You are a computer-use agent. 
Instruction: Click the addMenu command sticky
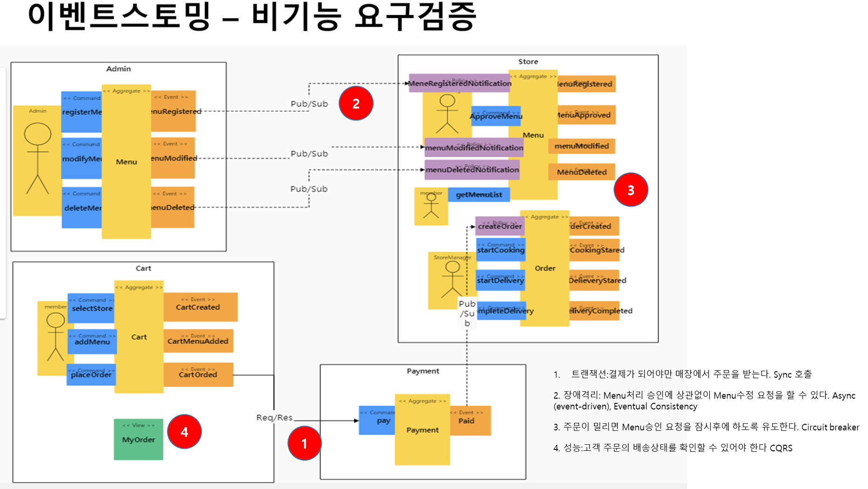click(92, 342)
